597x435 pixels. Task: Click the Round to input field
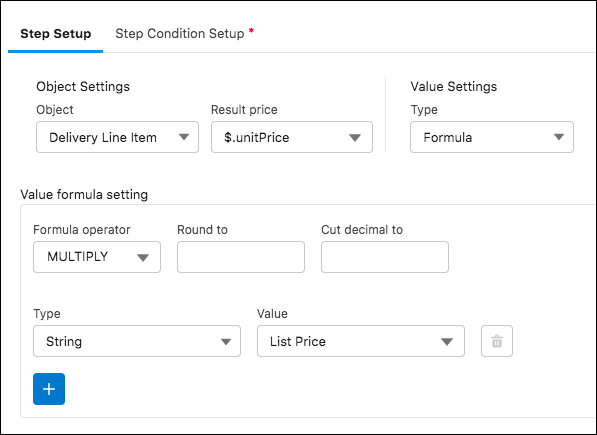241,257
